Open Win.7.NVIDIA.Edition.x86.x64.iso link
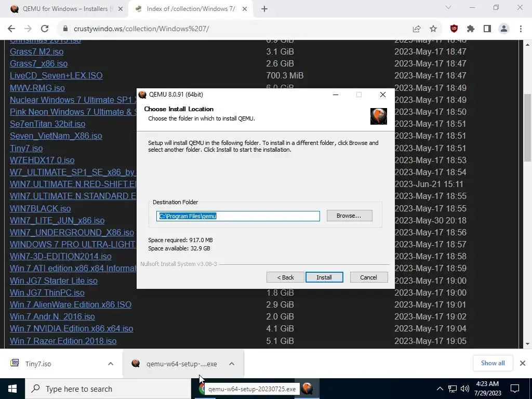 [71, 328]
